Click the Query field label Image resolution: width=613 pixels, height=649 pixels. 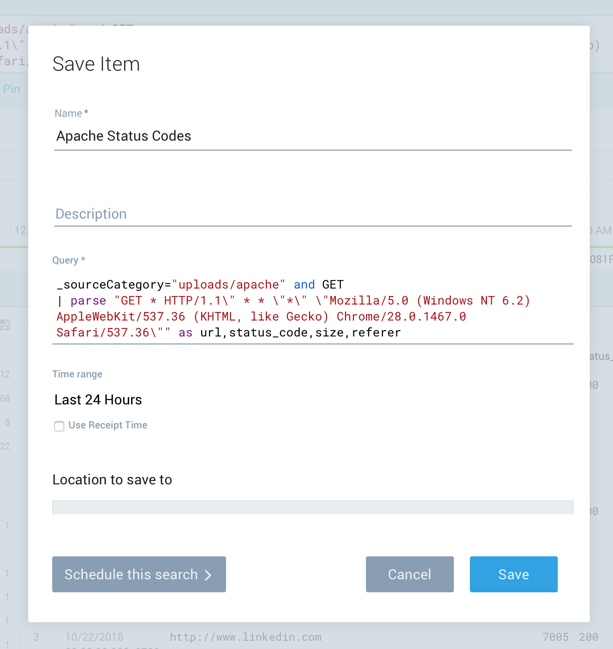click(x=68, y=260)
